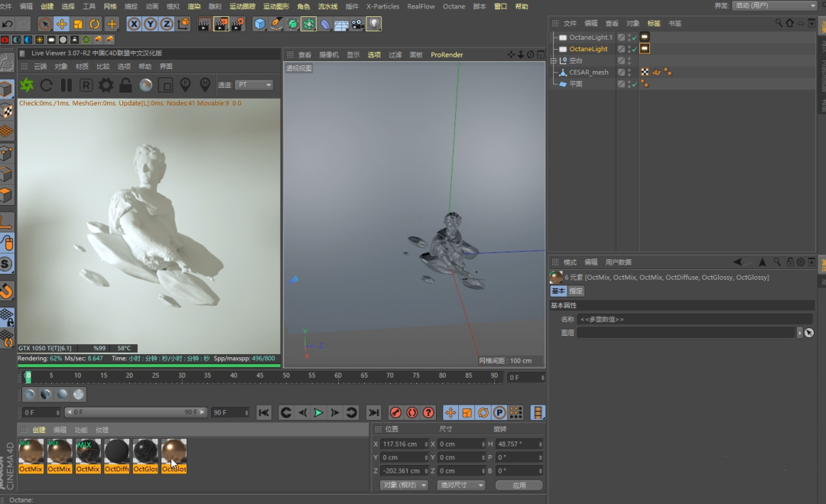
Task: Open the 材质 menu in Live Viewer
Action: [82, 67]
